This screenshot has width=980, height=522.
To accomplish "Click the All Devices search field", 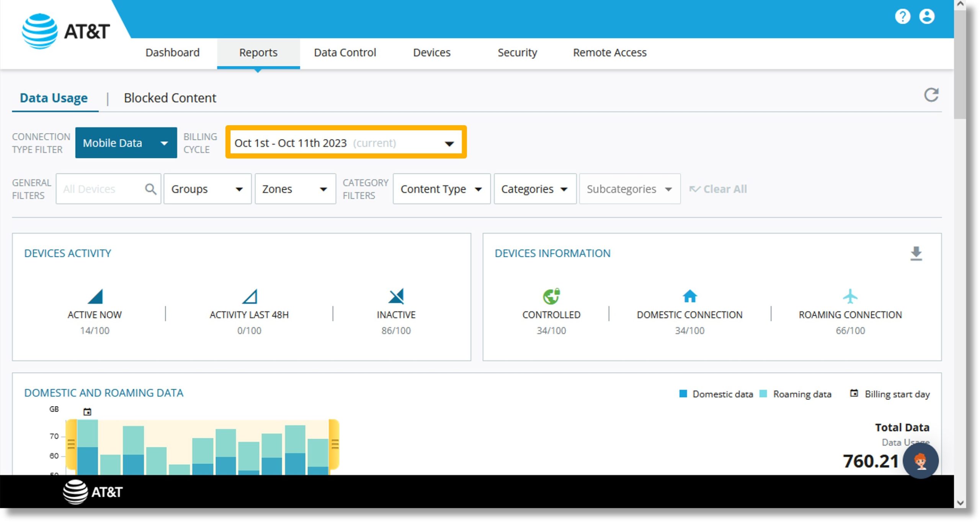I will (x=108, y=189).
